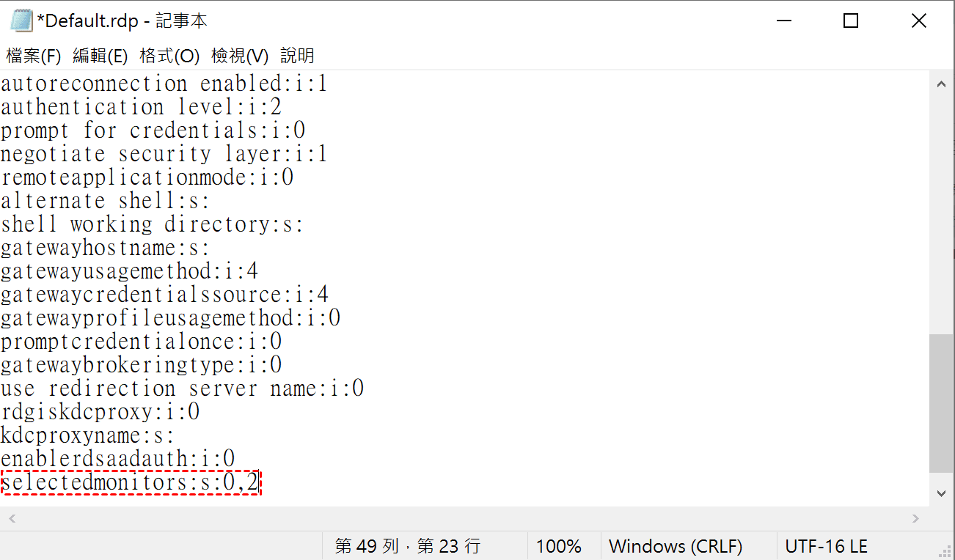Click horizontal scrollbar right arrow
This screenshot has width=955, height=560.
pyautogui.click(x=915, y=518)
